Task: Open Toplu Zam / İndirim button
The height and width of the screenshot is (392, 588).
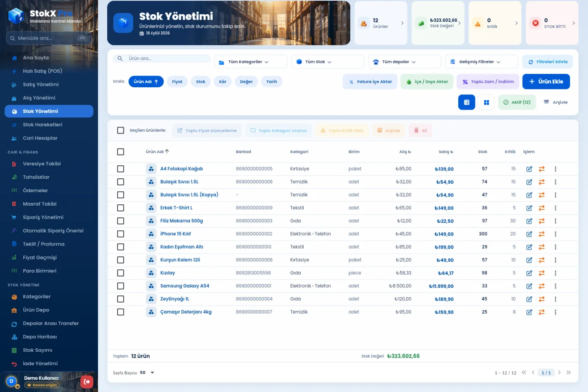Action: (488, 82)
